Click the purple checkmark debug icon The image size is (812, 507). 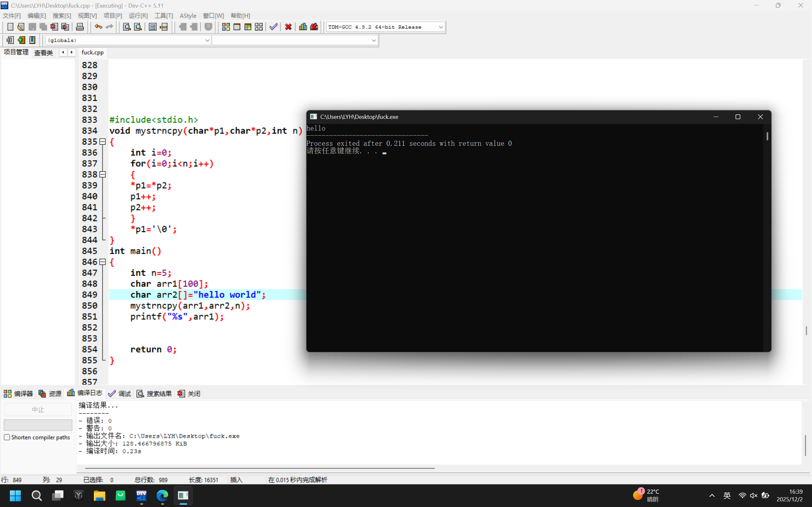click(x=273, y=27)
